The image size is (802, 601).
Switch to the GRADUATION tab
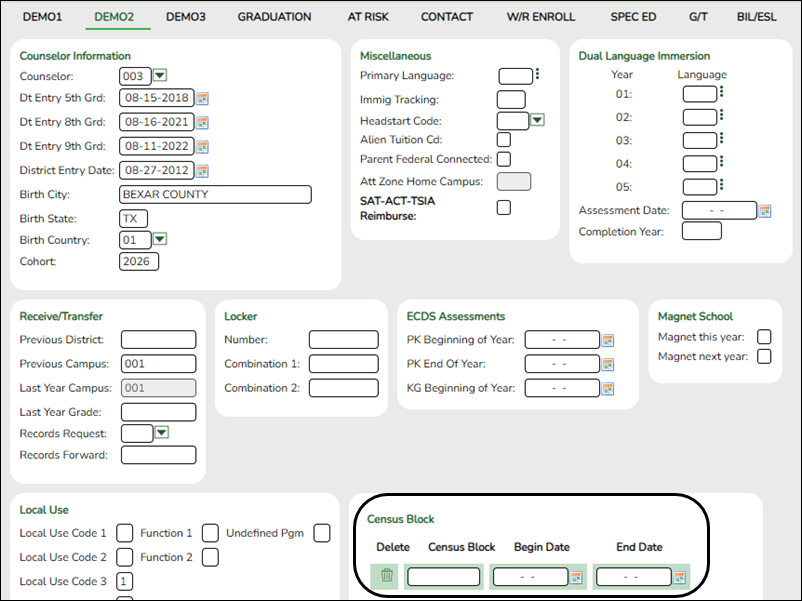coord(274,16)
